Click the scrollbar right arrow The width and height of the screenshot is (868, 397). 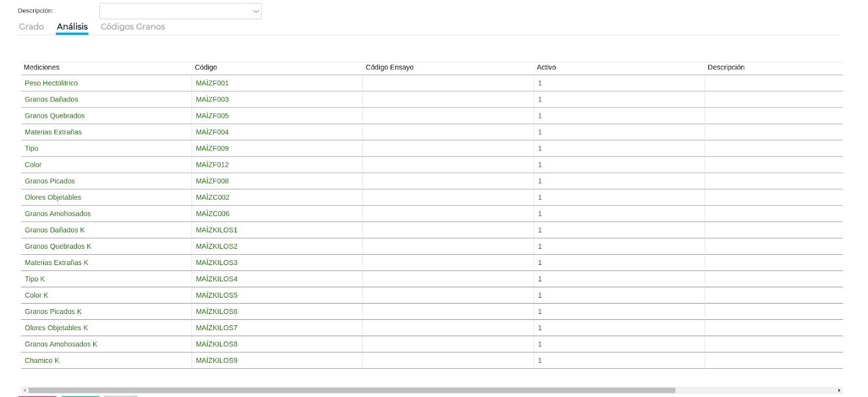839,390
